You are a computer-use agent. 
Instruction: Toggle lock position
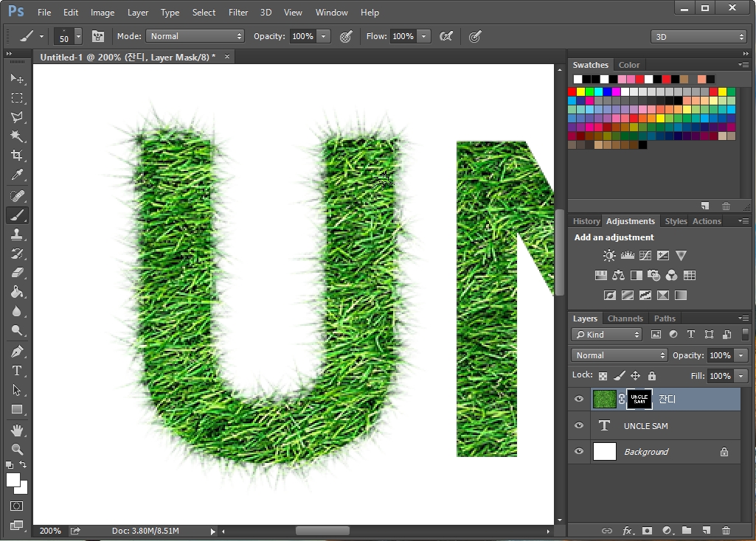tap(636, 376)
